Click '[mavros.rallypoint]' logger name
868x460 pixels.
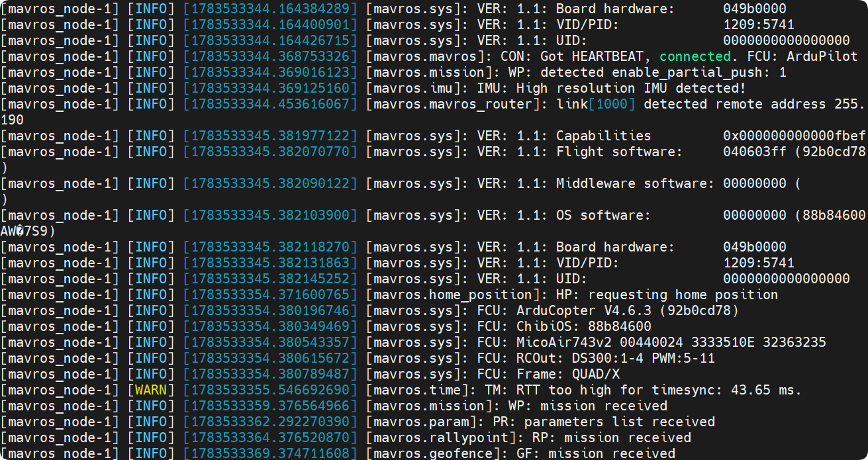[x=445, y=437]
